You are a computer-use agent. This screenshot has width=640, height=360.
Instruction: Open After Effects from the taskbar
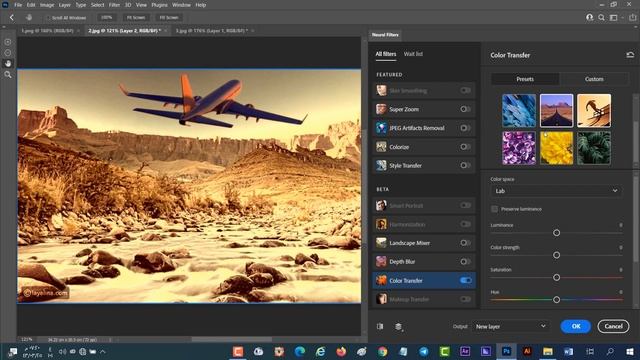tap(465, 351)
